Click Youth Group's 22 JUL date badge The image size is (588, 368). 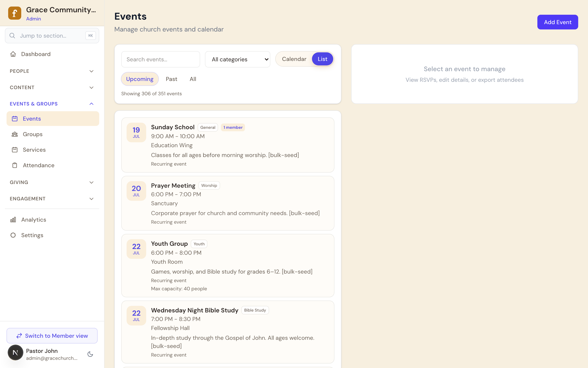[x=136, y=249]
